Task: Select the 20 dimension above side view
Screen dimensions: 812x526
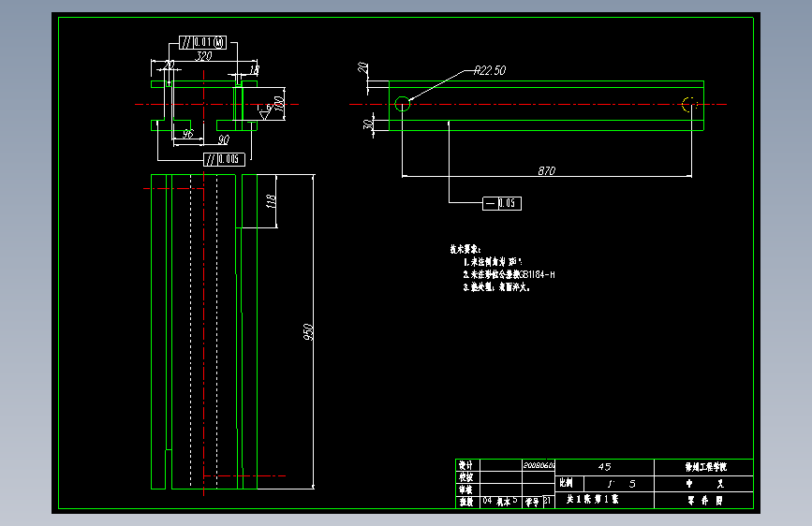Action: pos(362,67)
